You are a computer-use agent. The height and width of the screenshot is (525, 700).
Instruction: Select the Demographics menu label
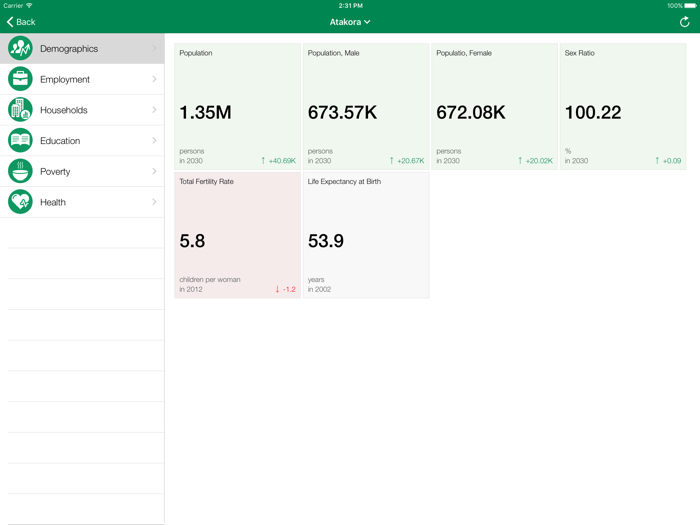click(69, 49)
